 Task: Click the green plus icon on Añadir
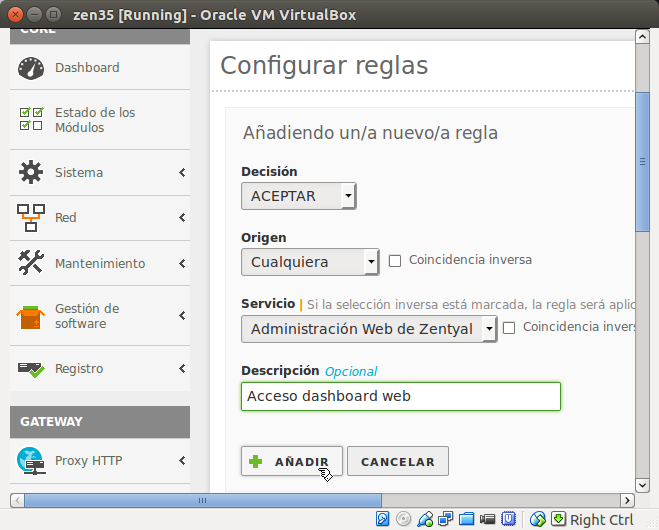click(256, 461)
